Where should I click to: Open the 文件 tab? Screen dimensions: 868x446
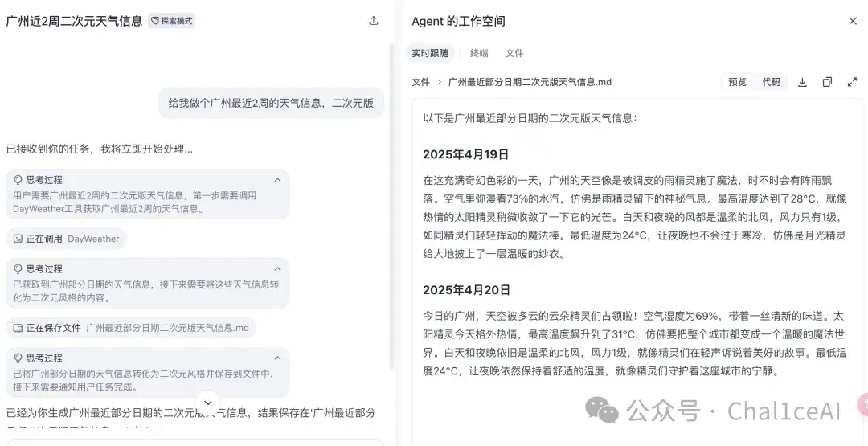coord(514,53)
